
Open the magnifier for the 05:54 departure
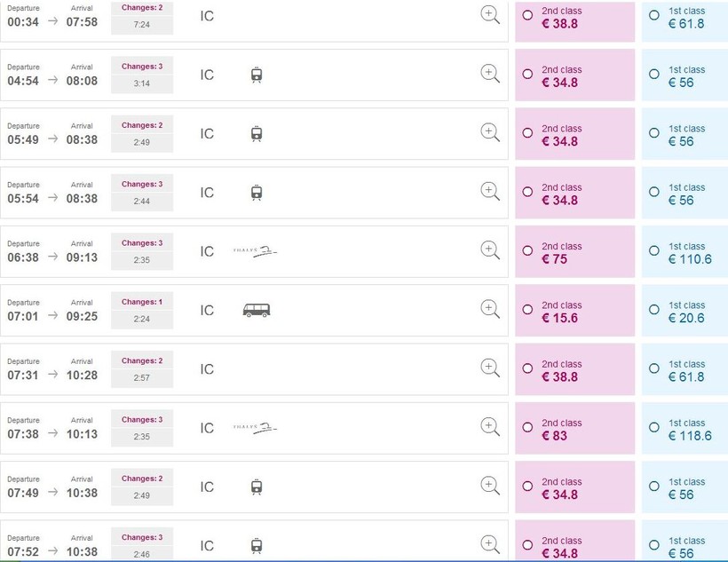(x=490, y=191)
